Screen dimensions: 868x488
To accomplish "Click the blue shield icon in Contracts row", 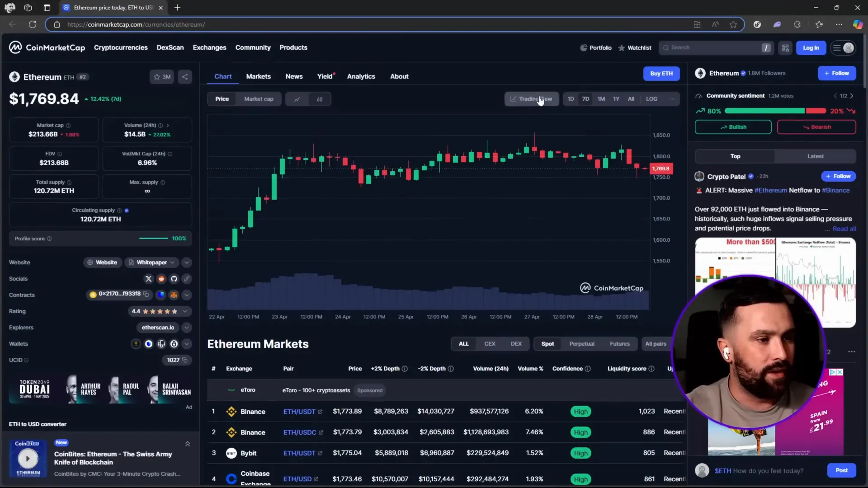I will click(x=161, y=295).
